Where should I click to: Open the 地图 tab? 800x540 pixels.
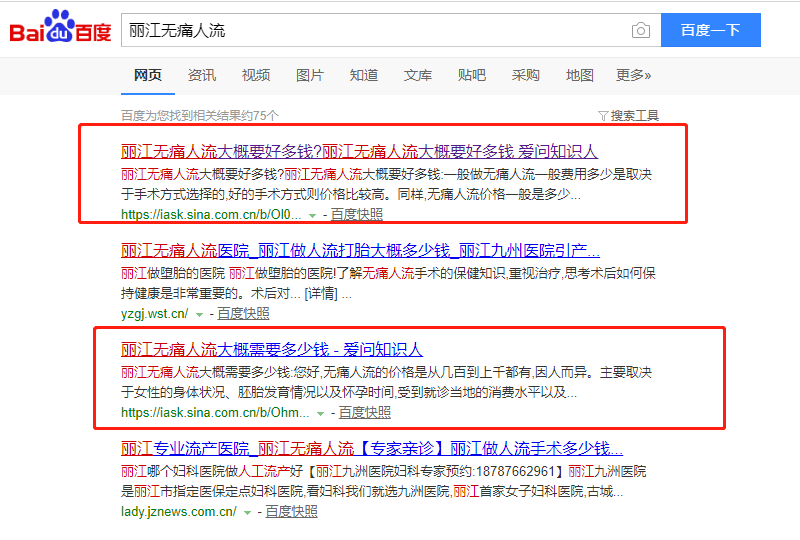pyautogui.click(x=580, y=75)
